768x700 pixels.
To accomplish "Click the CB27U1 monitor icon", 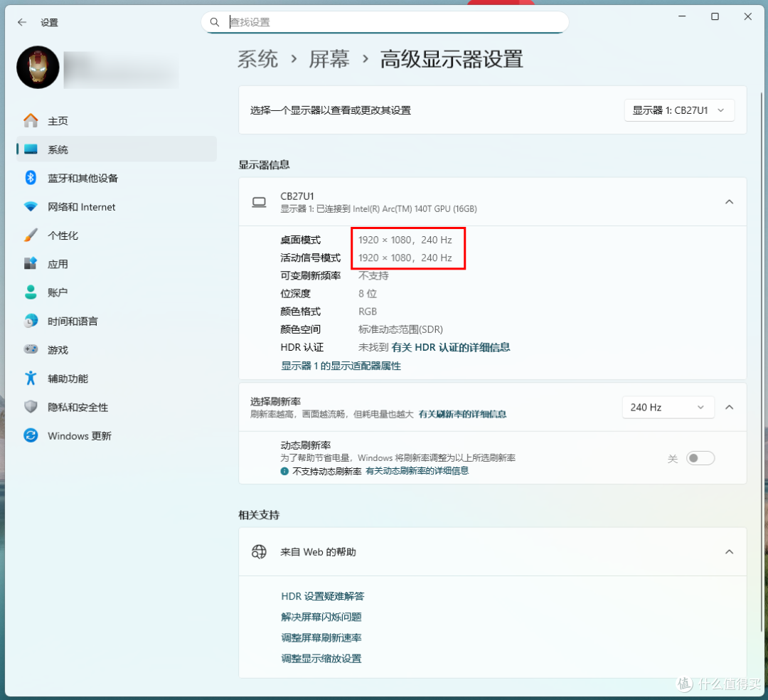I will click(259, 202).
